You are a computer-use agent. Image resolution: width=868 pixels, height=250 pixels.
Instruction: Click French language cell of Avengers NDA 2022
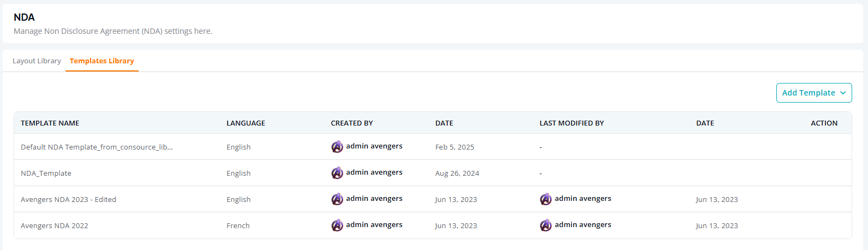coord(238,225)
